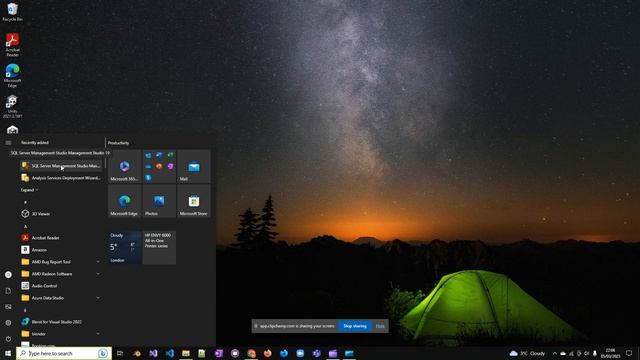The width and height of the screenshot is (640, 360).
Task: Click the Bing icon in search box
Action: click(x=103, y=353)
